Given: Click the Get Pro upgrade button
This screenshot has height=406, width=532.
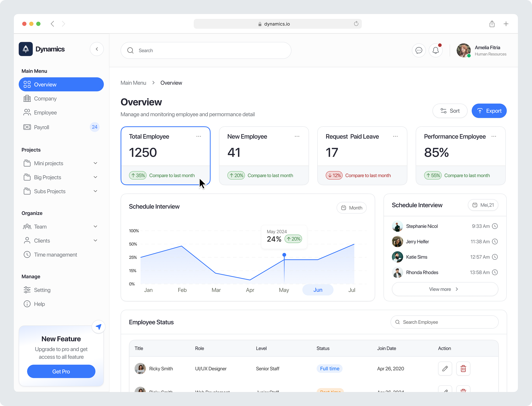Looking at the screenshot, I should point(61,371).
